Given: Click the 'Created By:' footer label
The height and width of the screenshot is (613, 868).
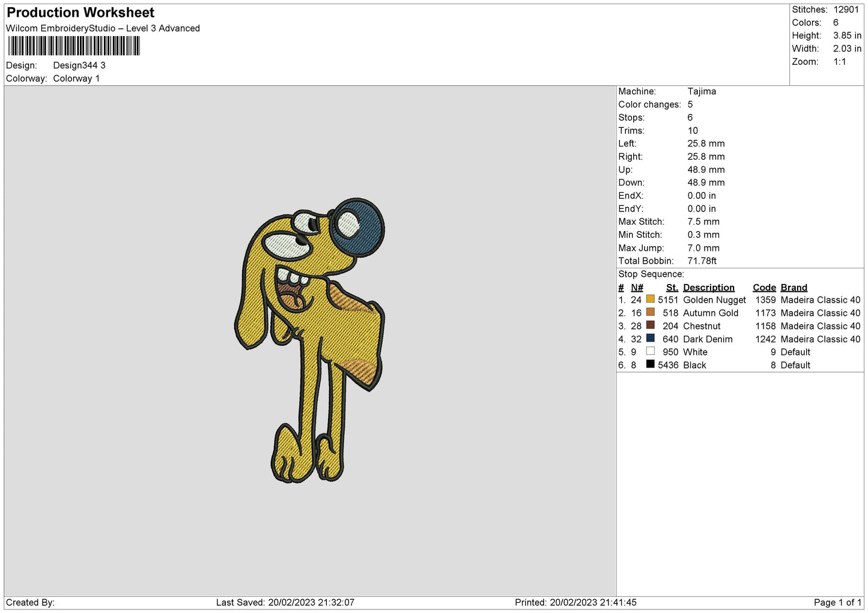Looking at the screenshot, I should tap(30, 602).
